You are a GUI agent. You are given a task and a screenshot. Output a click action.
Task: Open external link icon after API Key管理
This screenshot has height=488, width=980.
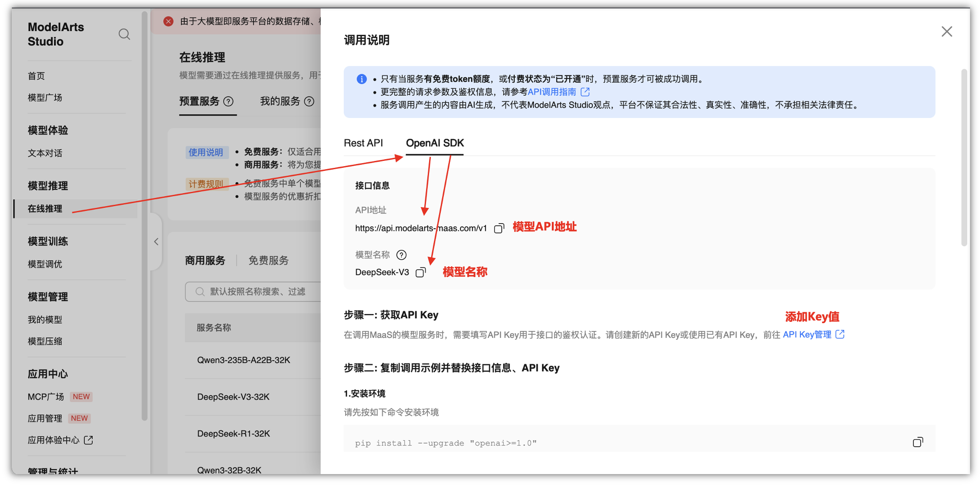(x=840, y=334)
